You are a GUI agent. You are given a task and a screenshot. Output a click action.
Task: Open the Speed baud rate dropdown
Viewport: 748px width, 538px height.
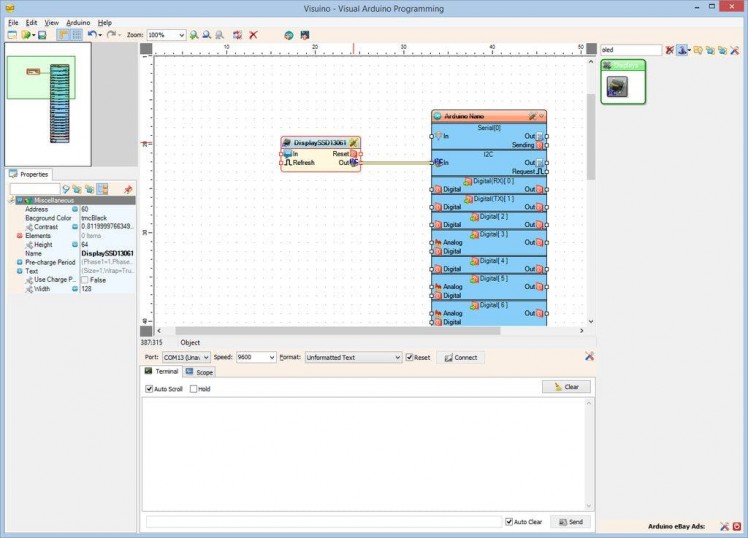(x=271, y=357)
